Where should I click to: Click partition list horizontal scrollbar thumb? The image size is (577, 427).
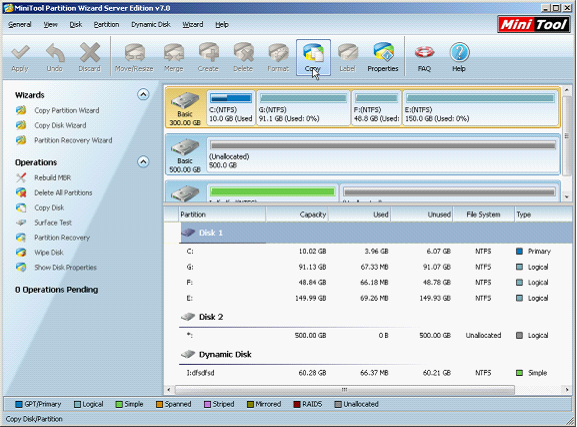click(x=344, y=389)
